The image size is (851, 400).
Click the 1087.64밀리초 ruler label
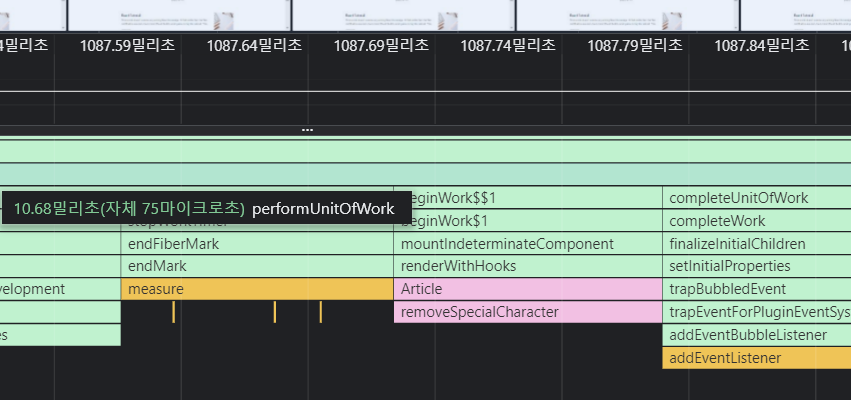pyautogui.click(x=254, y=45)
